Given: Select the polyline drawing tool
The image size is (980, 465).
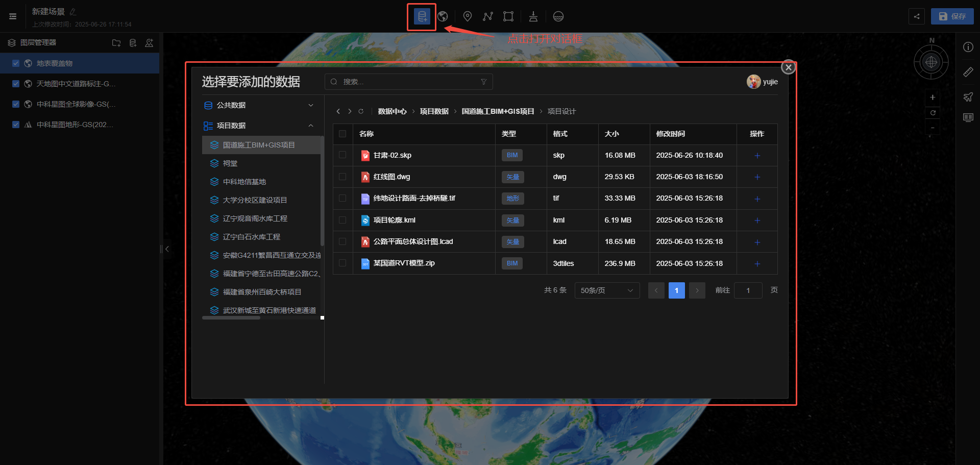Looking at the screenshot, I should click(x=488, y=17).
